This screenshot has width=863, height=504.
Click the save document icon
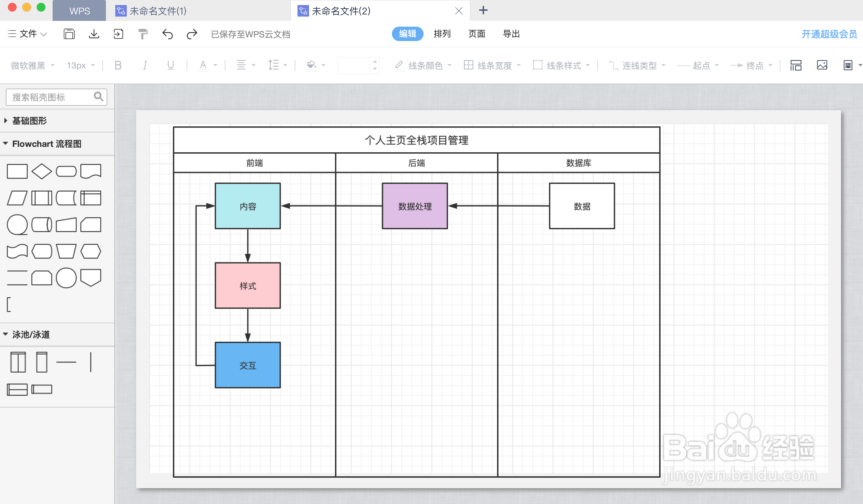pos(69,34)
